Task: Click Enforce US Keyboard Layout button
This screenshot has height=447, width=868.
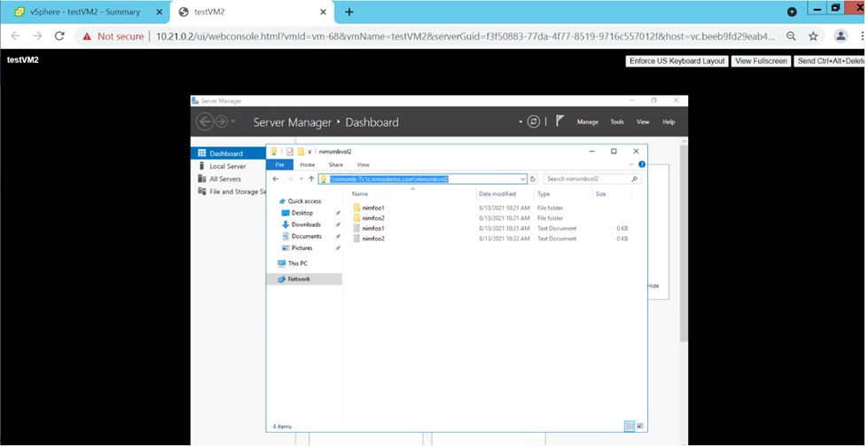Action: [x=677, y=61]
